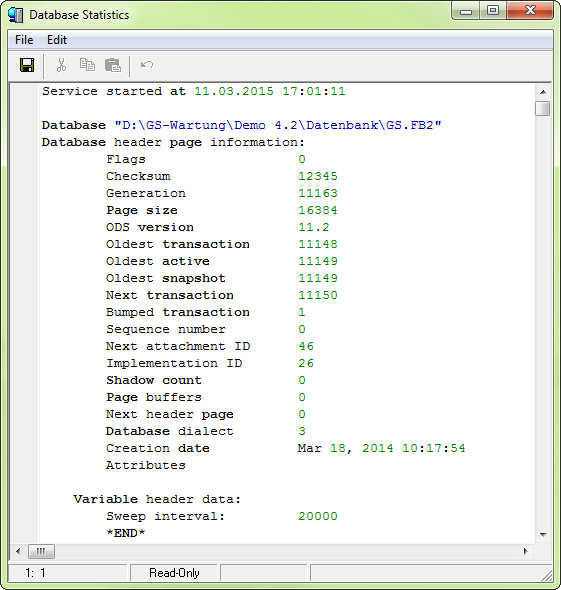This screenshot has width=561, height=590.
Task: Open the File menu
Action: tap(24, 40)
